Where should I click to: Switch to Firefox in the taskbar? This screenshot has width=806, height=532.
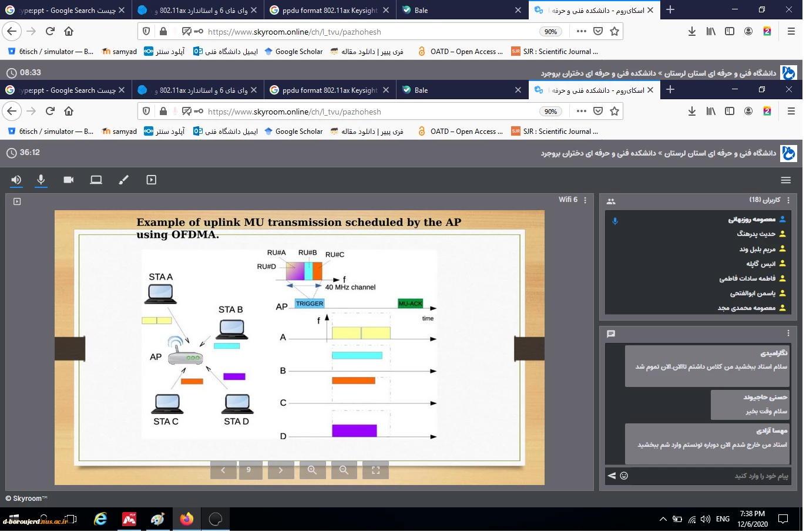[187, 520]
